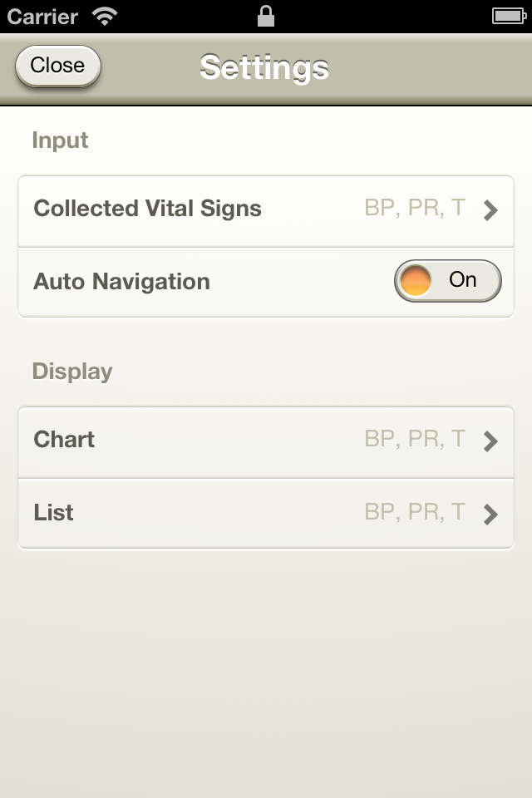The image size is (532, 798).
Task: Toggle the Auto Navigation switch off
Action: (x=447, y=281)
